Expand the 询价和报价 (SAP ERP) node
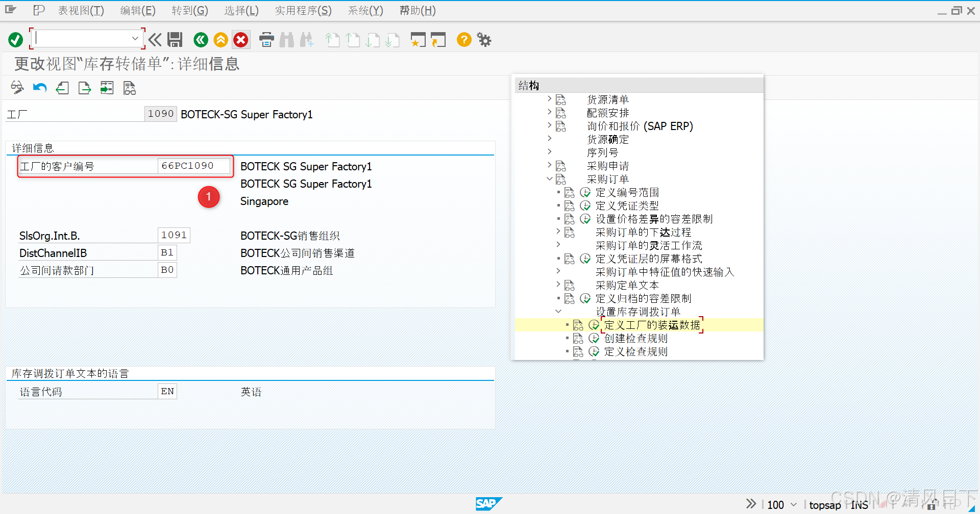980x514 pixels. tap(549, 125)
